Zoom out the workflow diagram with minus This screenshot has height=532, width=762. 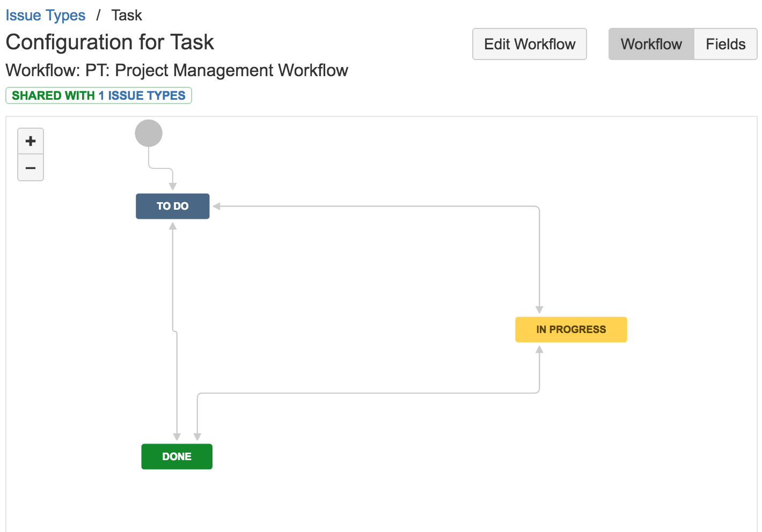pos(31,168)
